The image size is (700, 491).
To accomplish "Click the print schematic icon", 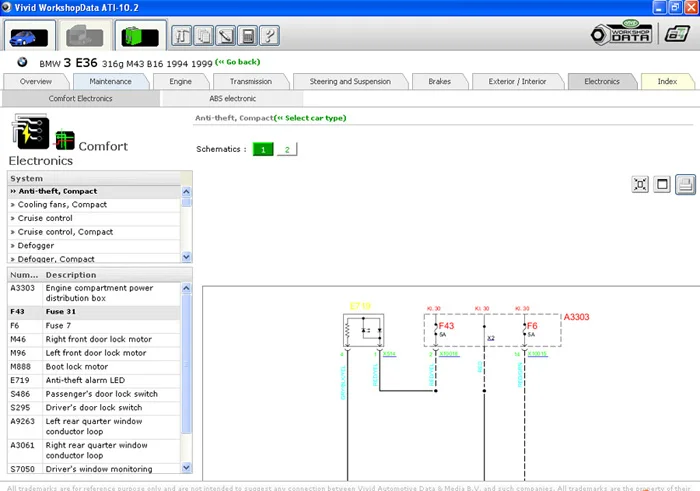I will coord(685,184).
